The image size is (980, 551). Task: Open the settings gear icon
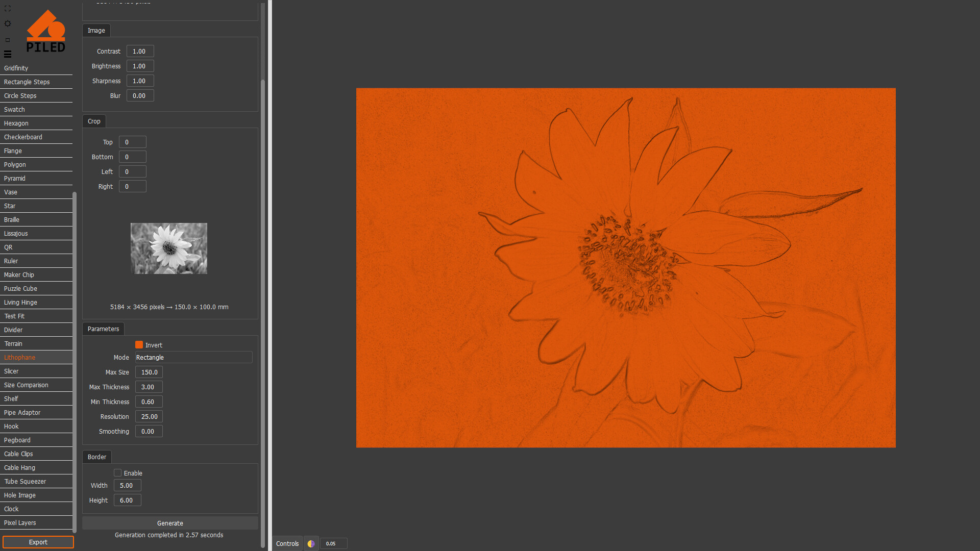(x=8, y=23)
